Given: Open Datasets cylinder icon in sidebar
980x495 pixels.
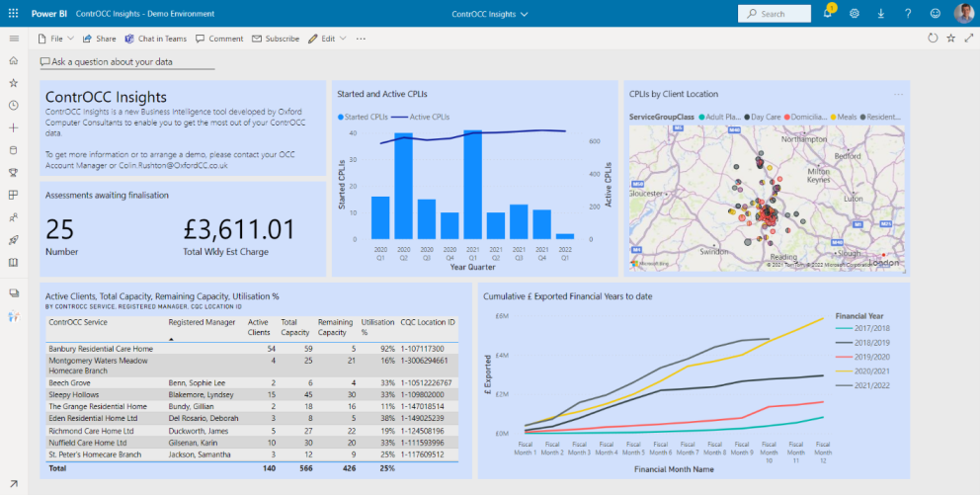Looking at the screenshot, I should (x=14, y=150).
